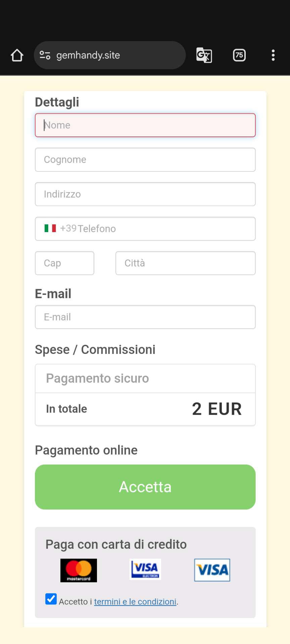Select the Visa Electron logo
This screenshot has width=290, height=644.
[x=145, y=569]
